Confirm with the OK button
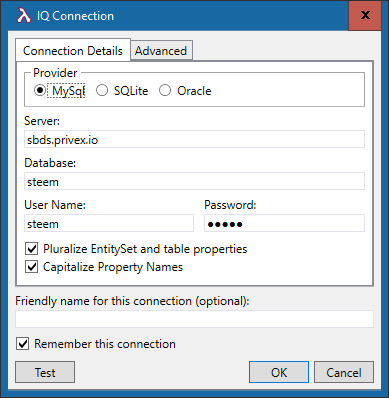The height and width of the screenshot is (398, 389). 279,372
